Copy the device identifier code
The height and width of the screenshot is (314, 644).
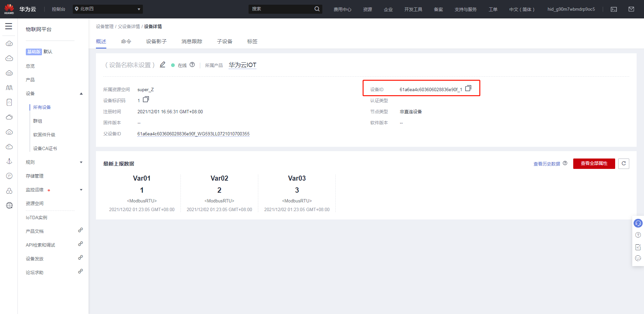146,100
